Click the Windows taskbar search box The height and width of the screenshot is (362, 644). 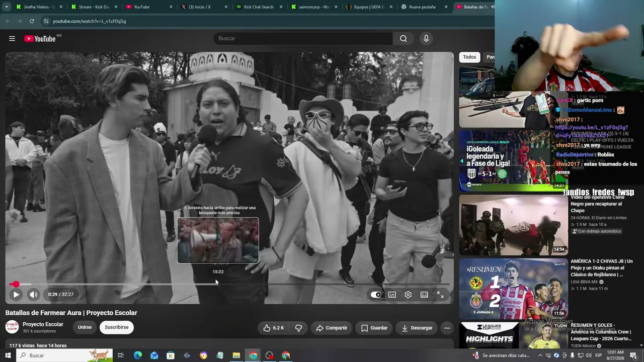(x=64, y=355)
